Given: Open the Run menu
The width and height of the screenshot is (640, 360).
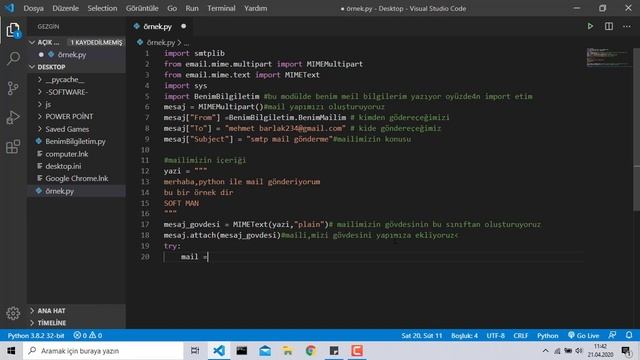Looking at the screenshot, I should click(192, 8).
